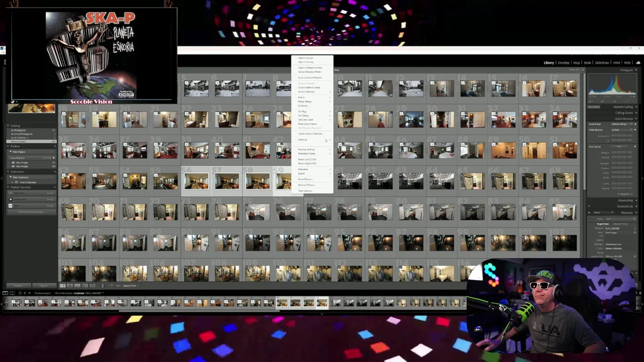
Task: Choose View Options from context menu
Action: [x=312, y=191]
